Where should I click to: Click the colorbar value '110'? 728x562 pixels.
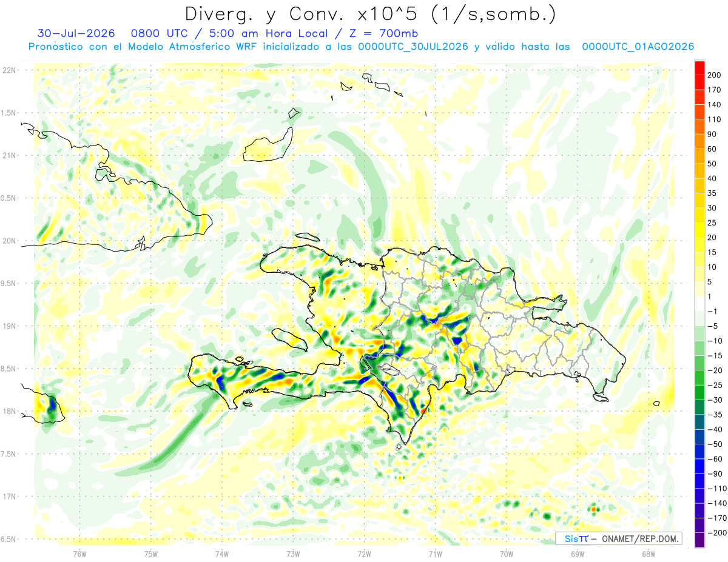(715, 119)
